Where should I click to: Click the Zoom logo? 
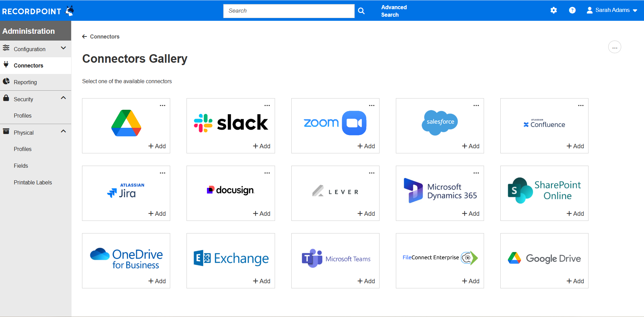[x=335, y=123]
